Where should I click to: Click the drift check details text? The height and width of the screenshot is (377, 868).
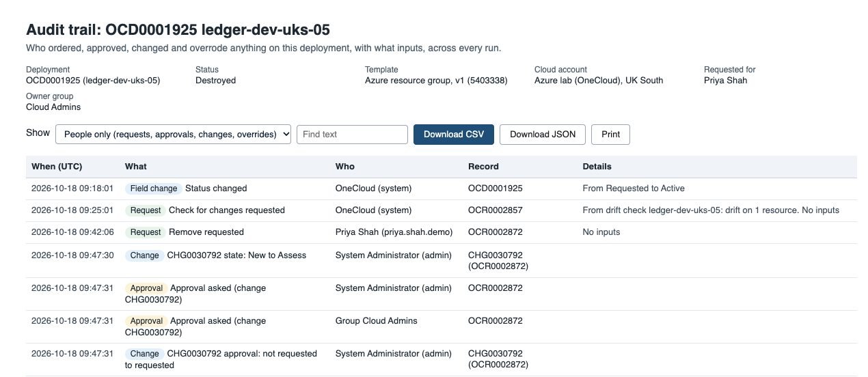[711, 210]
